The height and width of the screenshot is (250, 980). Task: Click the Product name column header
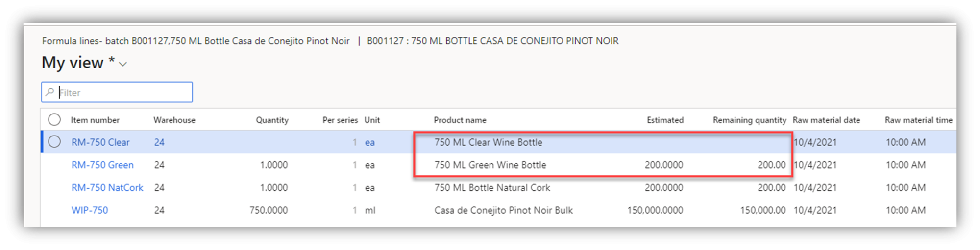(x=460, y=120)
